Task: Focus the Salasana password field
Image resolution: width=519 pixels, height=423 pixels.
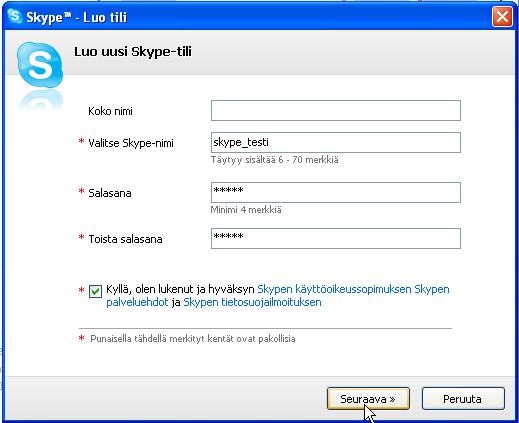Action: pos(336,192)
